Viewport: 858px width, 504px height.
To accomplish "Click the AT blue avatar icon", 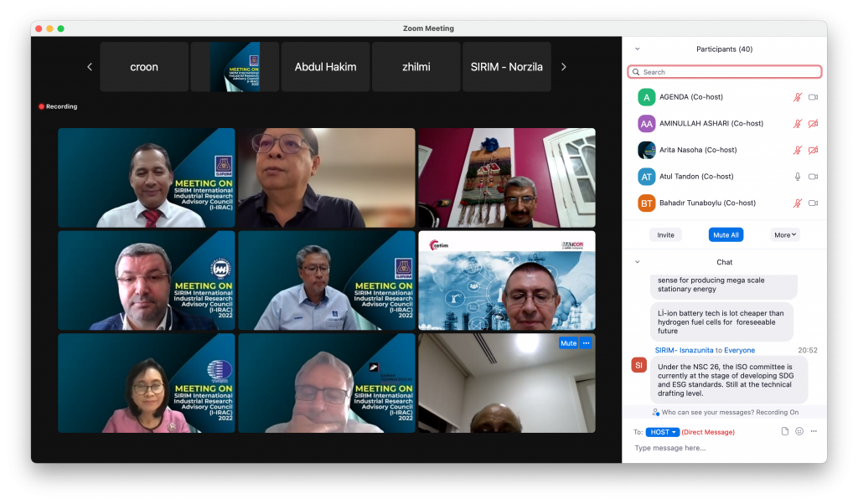I will point(646,177).
